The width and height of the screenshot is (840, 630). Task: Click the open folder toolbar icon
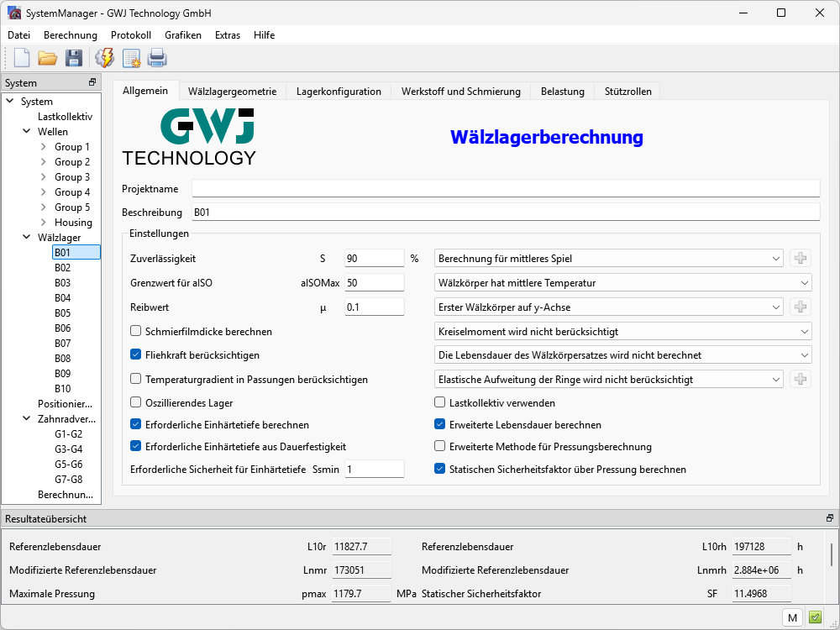pyautogui.click(x=47, y=58)
